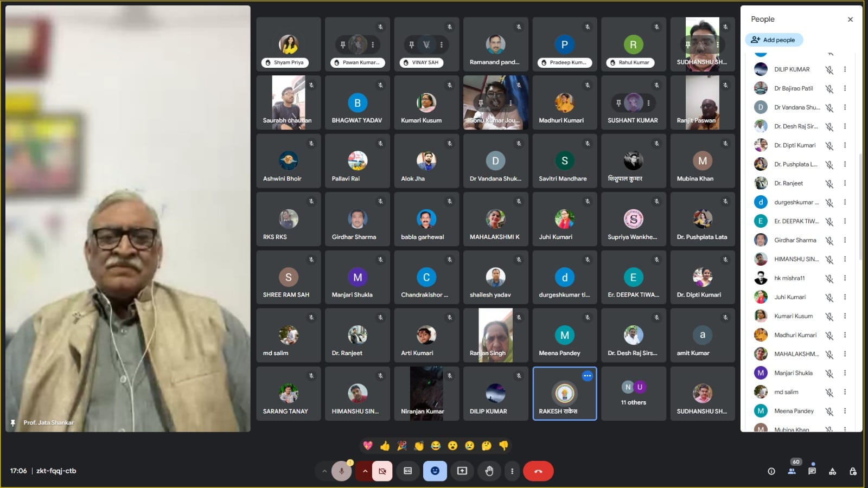Click the Present now screen-share icon

(x=462, y=471)
